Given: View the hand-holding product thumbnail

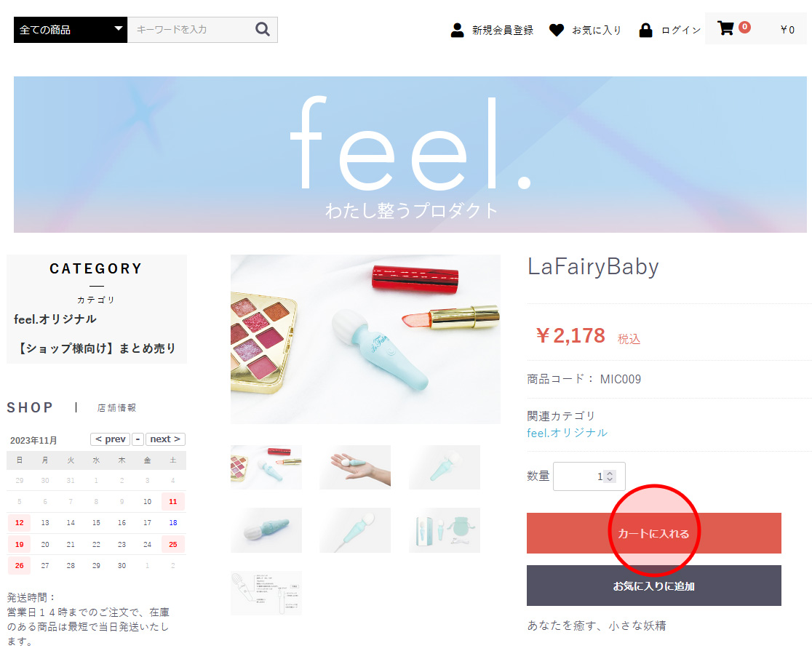Looking at the screenshot, I should tap(355, 467).
